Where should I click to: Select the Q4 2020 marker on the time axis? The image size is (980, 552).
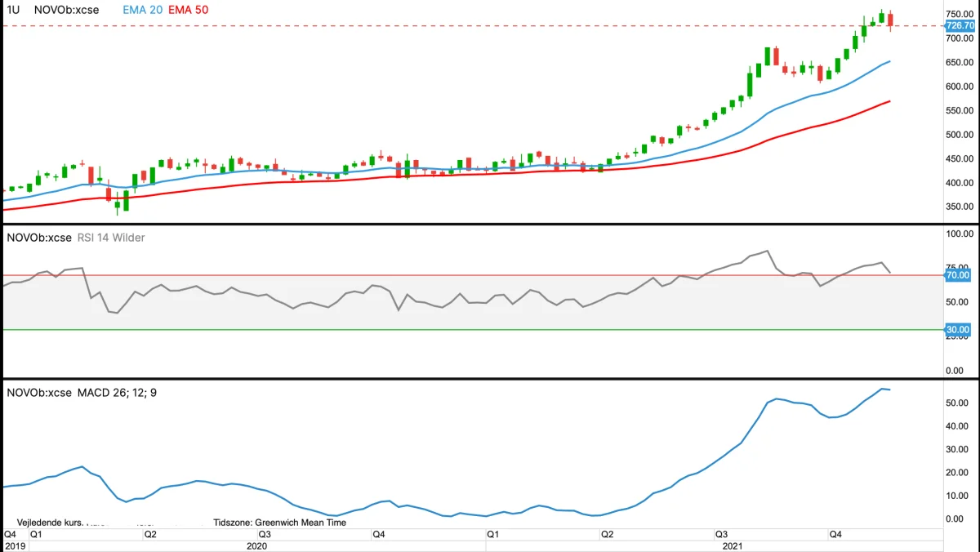click(x=379, y=535)
